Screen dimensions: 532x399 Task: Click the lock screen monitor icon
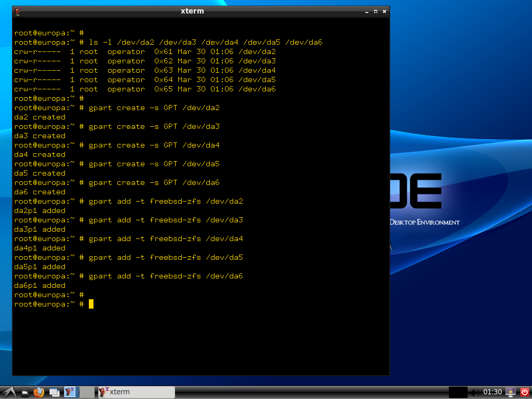pos(511,392)
